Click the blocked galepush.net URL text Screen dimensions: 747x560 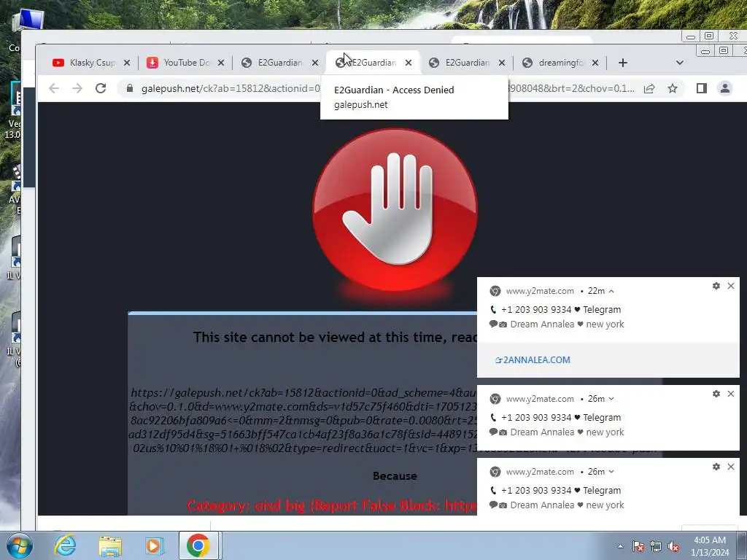pyautogui.click(x=303, y=421)
